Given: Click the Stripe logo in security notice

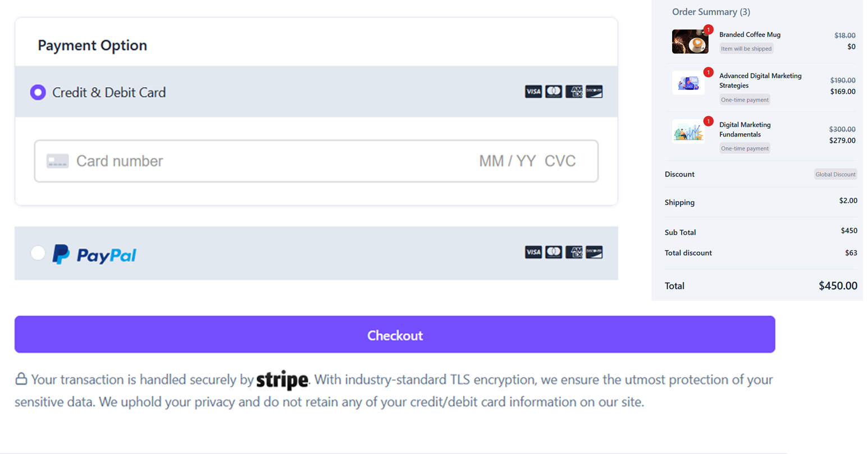Looking at the screenshot, I should pyautogui.click(x=282, y=380).
